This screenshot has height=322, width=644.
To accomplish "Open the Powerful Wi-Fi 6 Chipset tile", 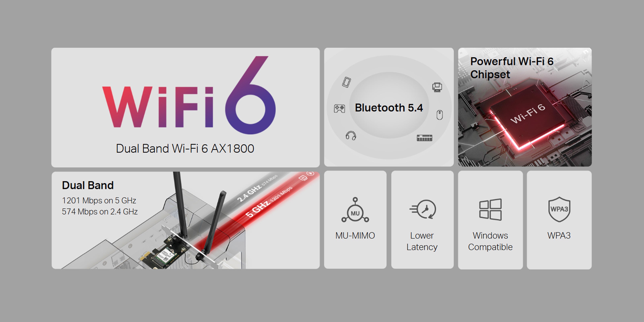I will click(525, 107).
